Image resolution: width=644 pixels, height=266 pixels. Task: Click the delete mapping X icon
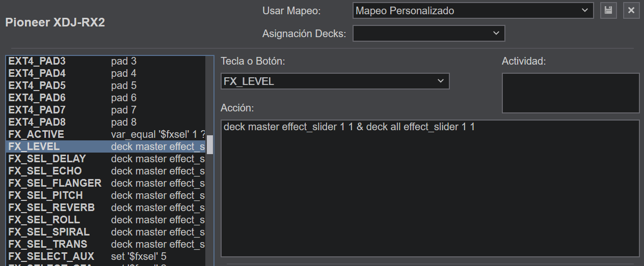[631, 10]
